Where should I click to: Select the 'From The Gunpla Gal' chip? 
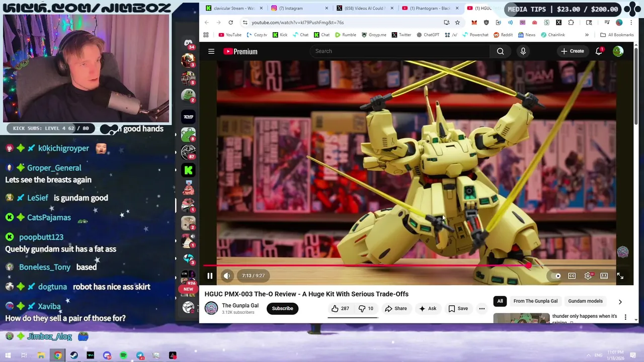tap(535, 301)
